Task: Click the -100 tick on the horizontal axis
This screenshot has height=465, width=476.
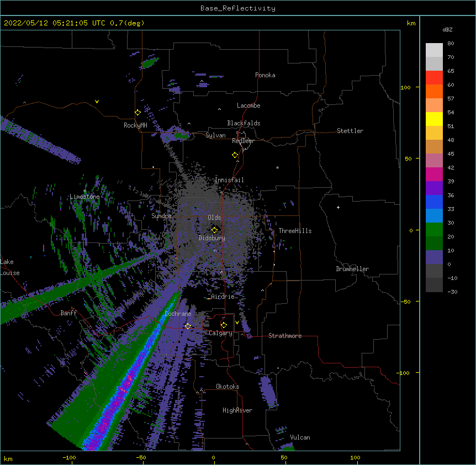Action: click(x=69, y=458)
